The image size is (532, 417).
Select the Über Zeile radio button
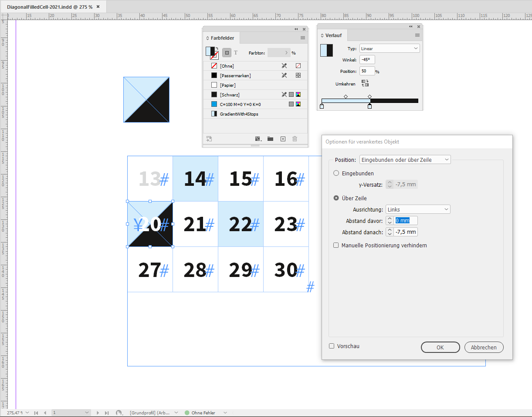tap(336, 198)
